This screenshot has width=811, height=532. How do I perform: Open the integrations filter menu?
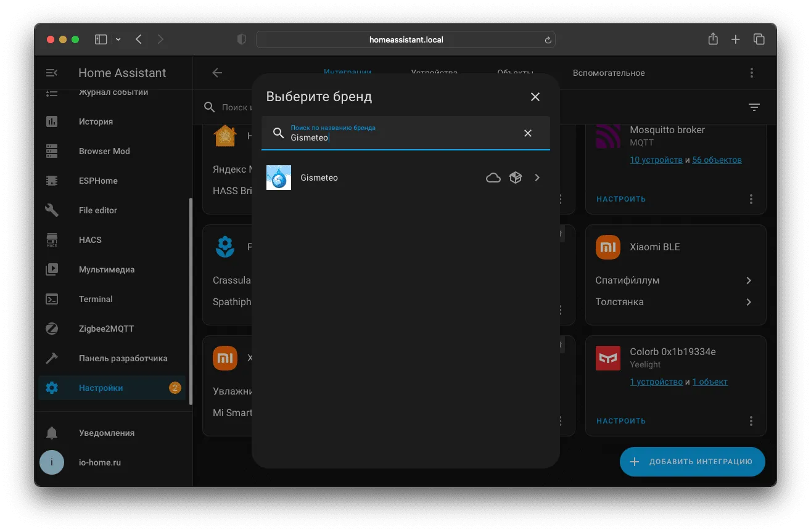tap(754, 107)
